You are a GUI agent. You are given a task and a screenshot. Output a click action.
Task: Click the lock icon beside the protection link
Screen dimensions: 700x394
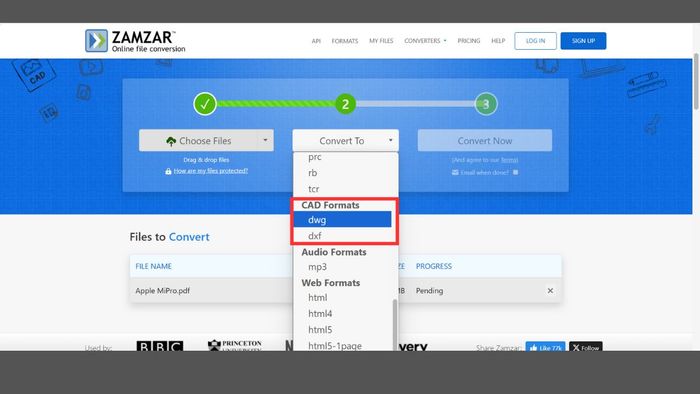pyautogui.click(x=168, y=171)
